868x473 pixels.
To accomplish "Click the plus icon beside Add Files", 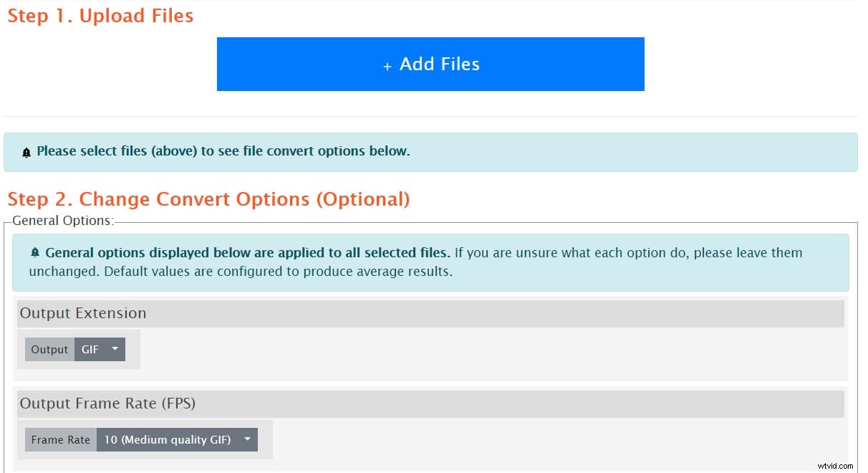I will [x=387, y=66].
